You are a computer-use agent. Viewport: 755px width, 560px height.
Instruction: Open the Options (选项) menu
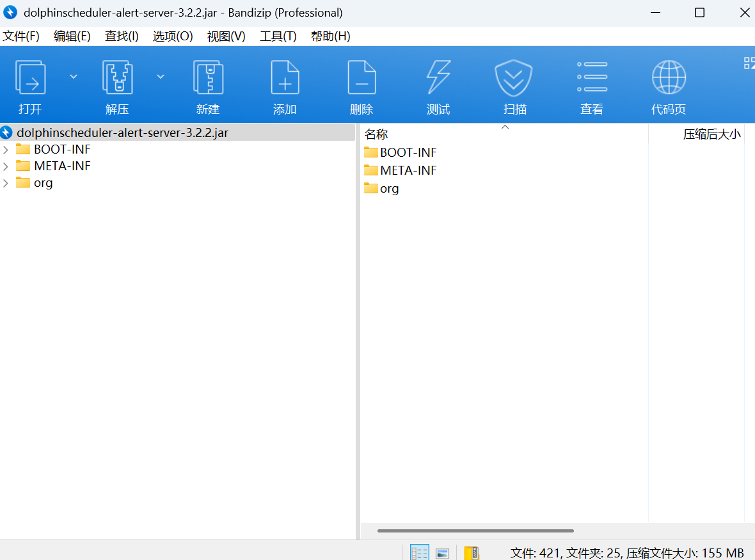pyautogui.click(x=173, y=36)
